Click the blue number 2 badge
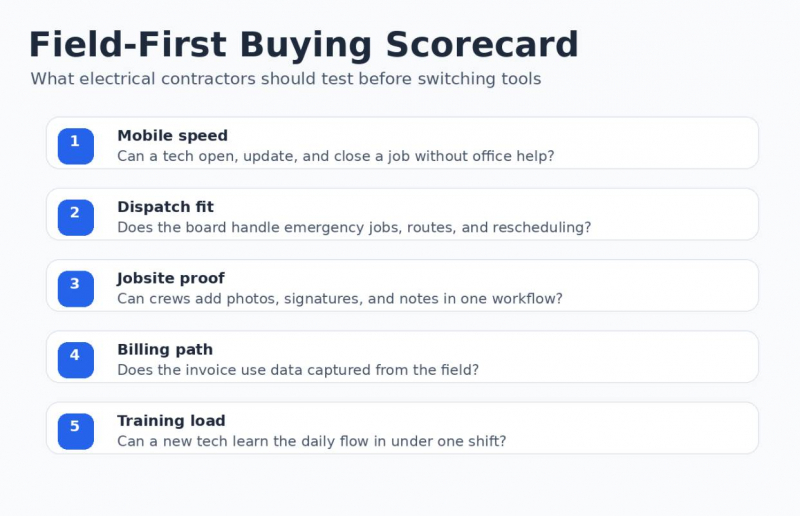This screenshot has height=516, width=800. click(76, 217)
